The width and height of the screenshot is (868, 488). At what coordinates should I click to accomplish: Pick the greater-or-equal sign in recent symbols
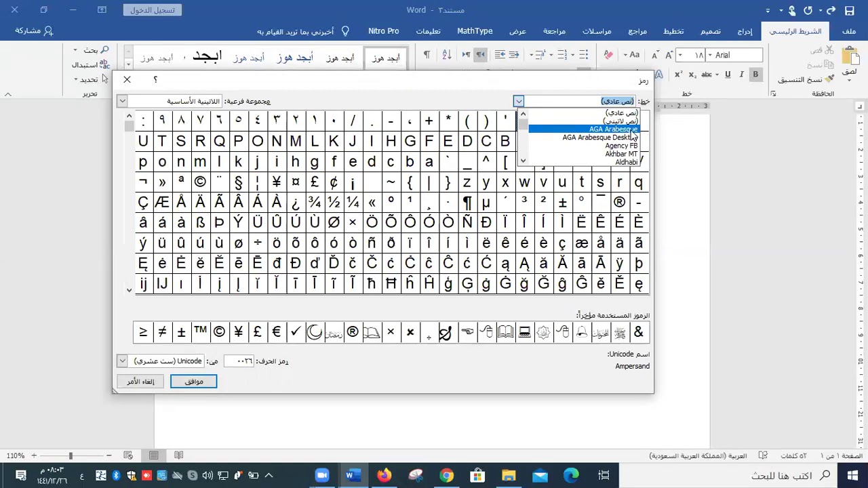click(x=143, y=332)
